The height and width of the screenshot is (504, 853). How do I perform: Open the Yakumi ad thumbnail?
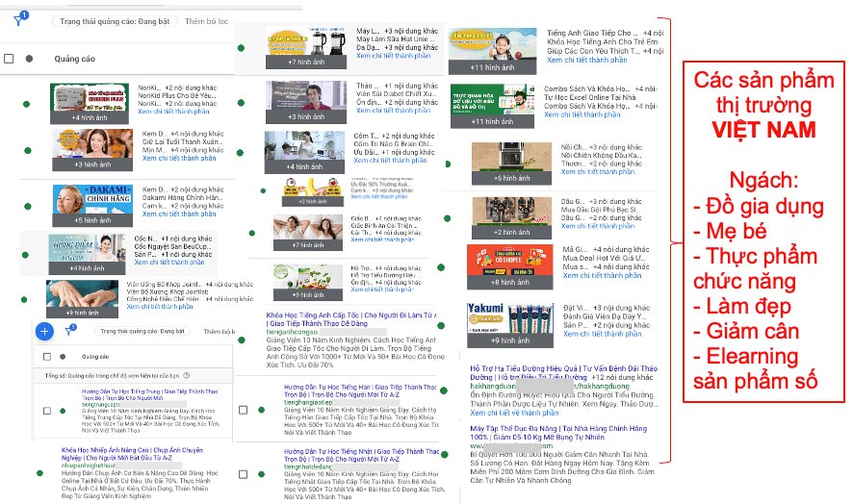509,325
